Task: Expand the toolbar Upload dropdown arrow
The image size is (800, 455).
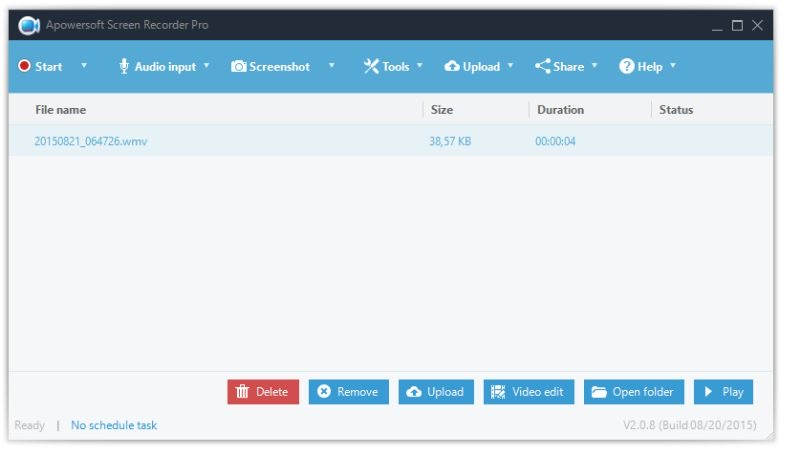Action: tap(510, 66)
